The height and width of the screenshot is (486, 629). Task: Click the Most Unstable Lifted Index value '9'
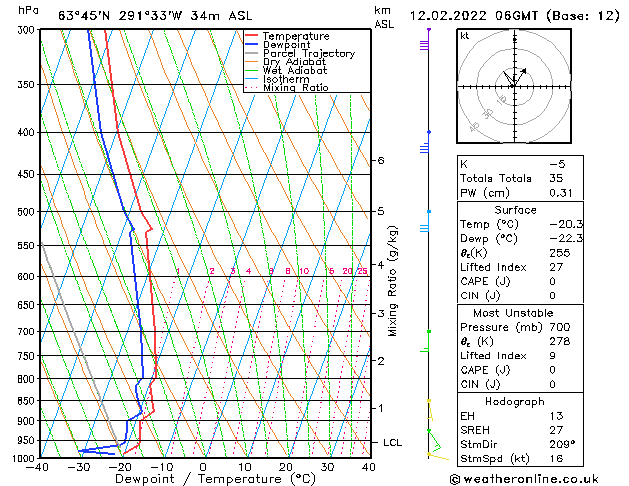(x=553, y=356)
